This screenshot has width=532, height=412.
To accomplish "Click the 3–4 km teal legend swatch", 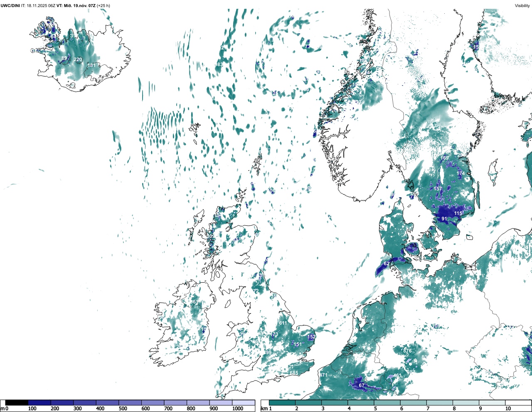I will (335, 402).
